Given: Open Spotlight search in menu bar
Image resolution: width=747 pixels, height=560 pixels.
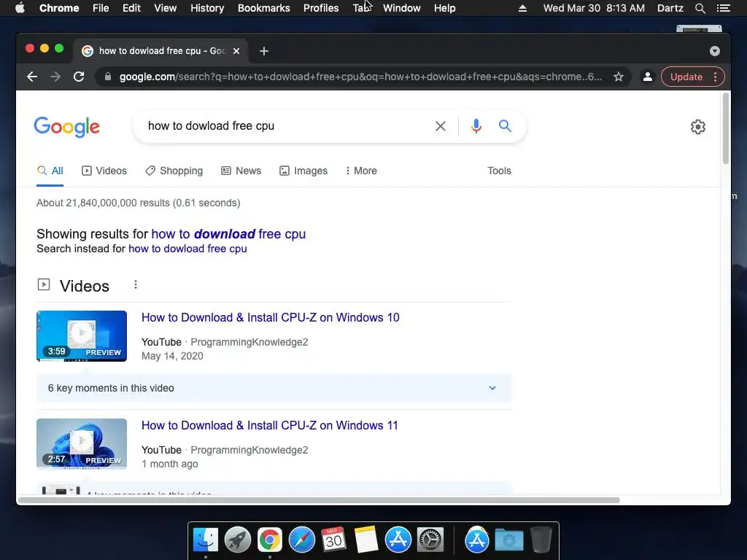Looking at the screenshot, I should pyautogui.click(x=700, y=8).
